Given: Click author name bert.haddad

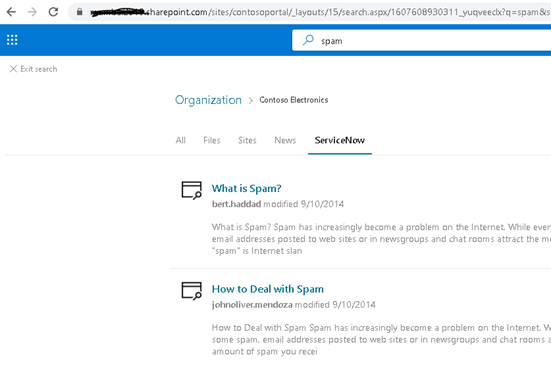Looking at the screenshot, I should (x=236, y=204).
